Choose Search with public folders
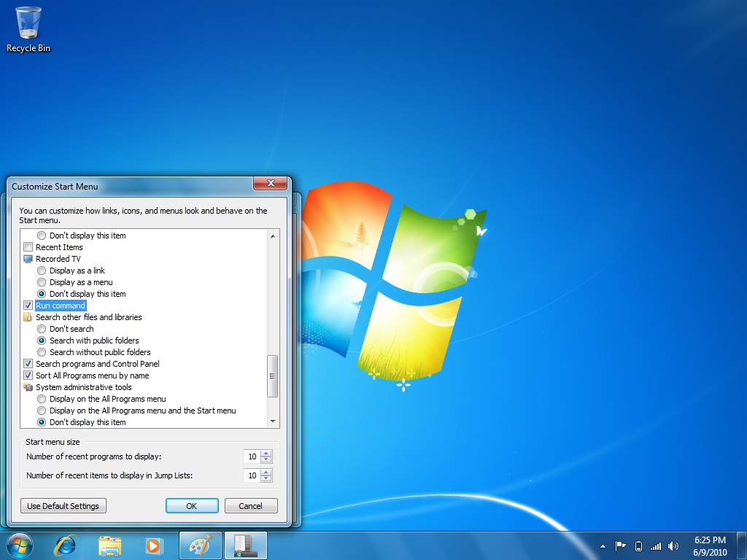 point(42,341)
